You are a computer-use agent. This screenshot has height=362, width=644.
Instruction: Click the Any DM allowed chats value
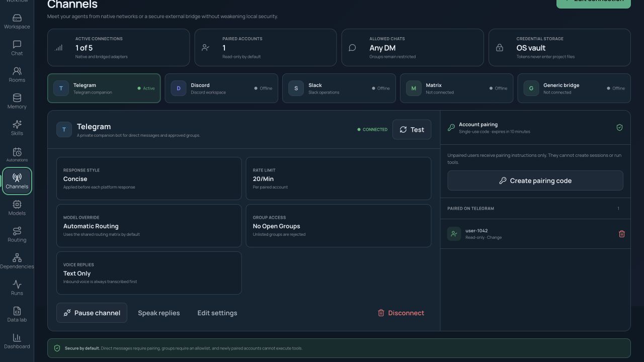[x=382, y=48]
